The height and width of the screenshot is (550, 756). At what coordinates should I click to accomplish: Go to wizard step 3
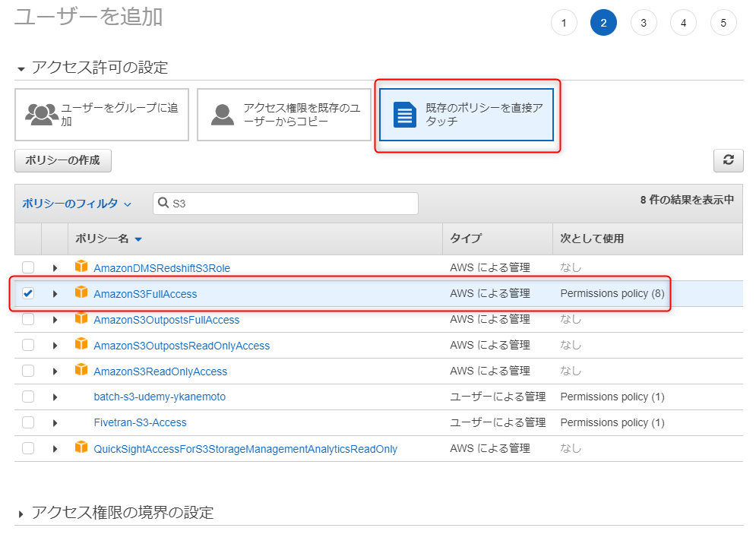[644, 23]
